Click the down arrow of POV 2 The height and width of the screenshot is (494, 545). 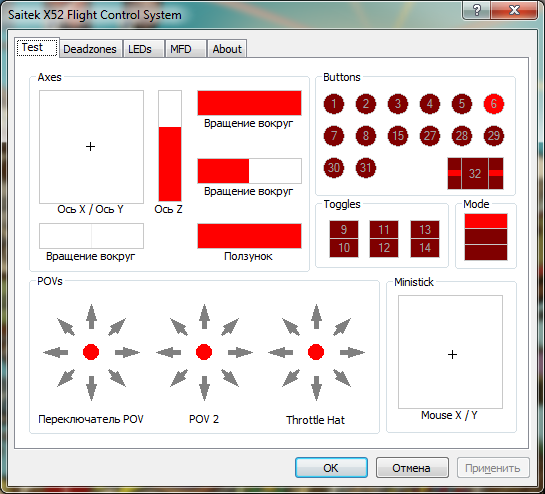(204, 388)
